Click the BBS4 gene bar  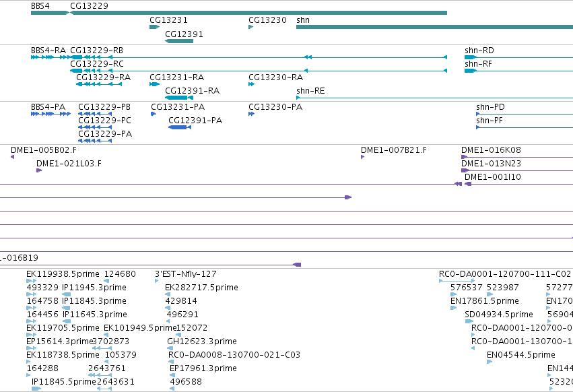[50, 13]
